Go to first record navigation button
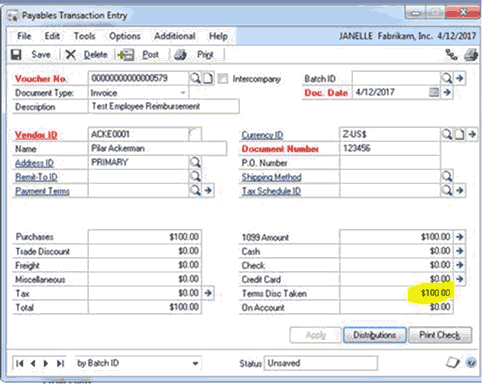 point(20,363)
